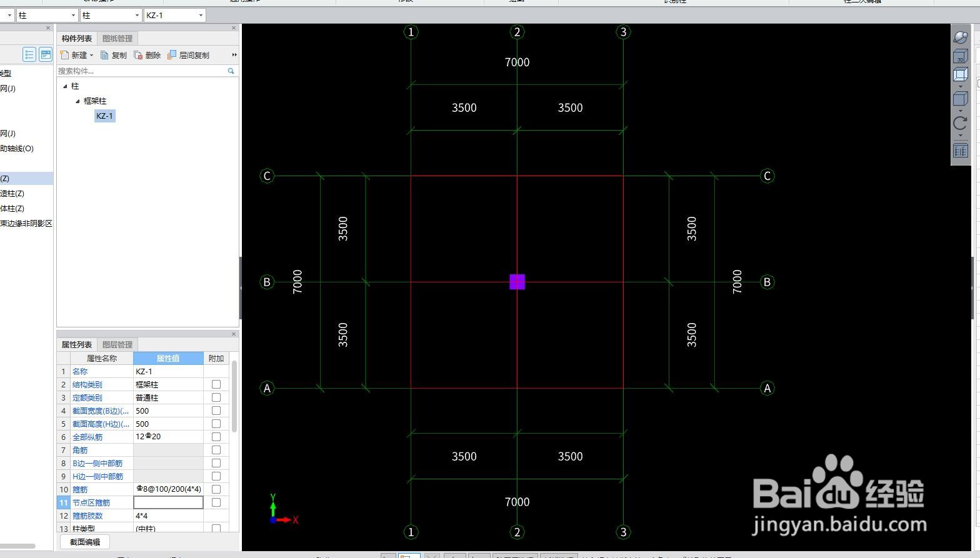The image size is (980, 558).
Task: Click the rotate view circular arrow icon
Action: pos(960,123)
